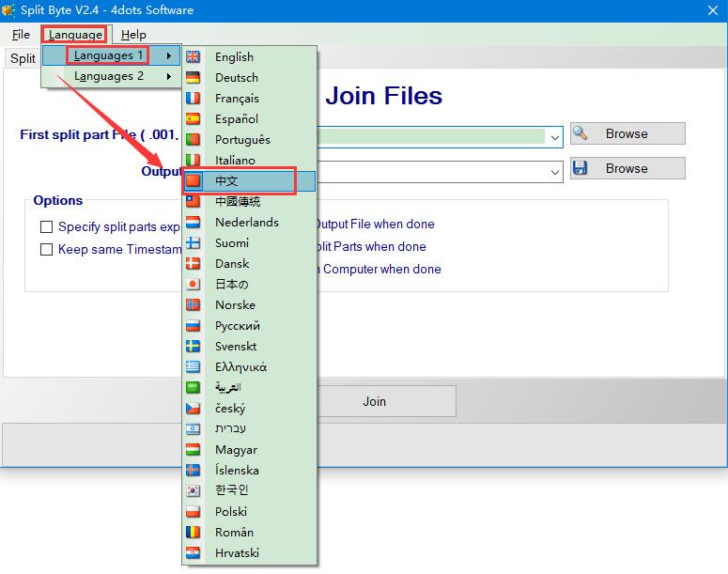This screenshot has width=728, height=574.
Task: Open the File menu
Action: 21,35
